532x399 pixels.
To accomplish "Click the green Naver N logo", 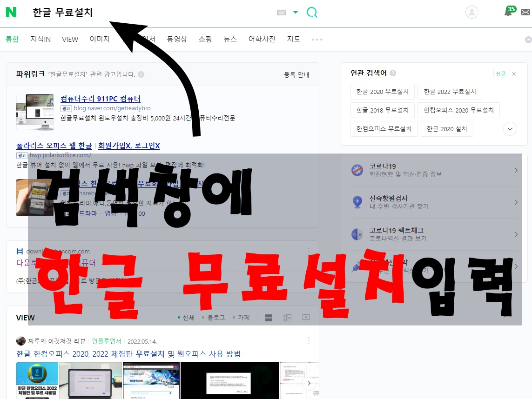I will tap(11, 12).
